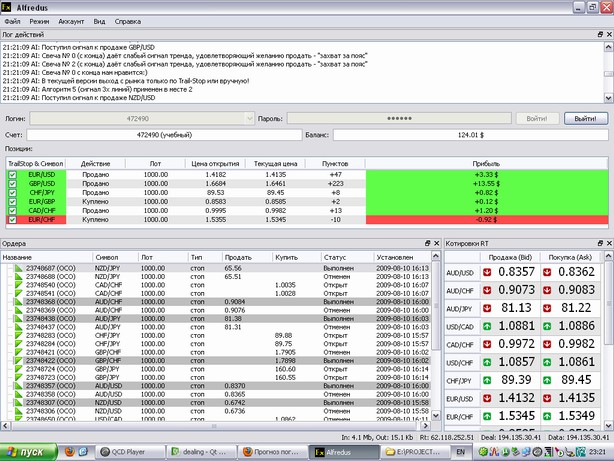Click order 23748368 flag icon
Screen dimensions: 614x461
pos(18,302)
